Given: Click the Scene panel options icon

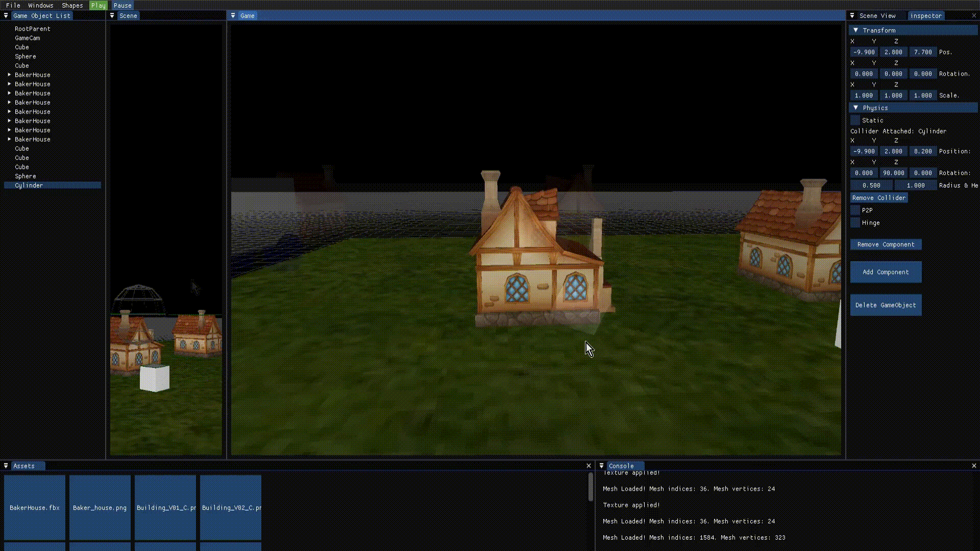Looking at the screenshot, I should tap(111, 16).
